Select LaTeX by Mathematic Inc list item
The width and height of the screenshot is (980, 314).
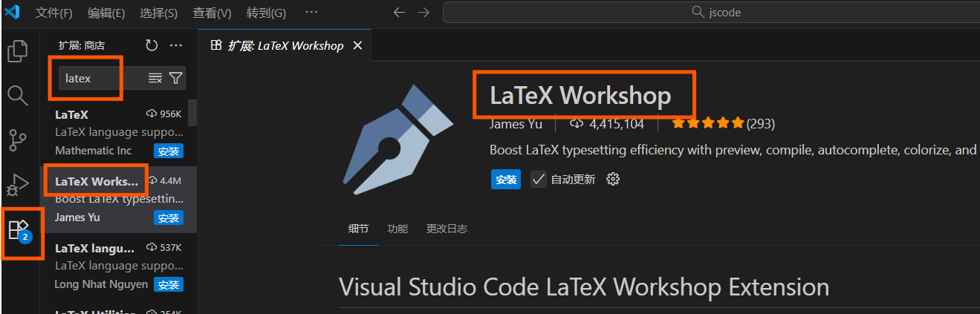119,132
